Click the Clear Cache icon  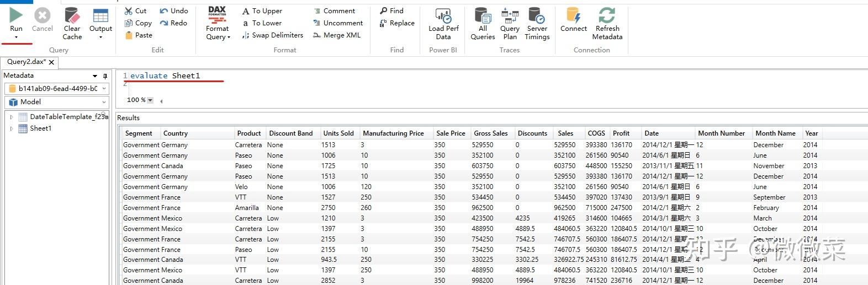72,15
